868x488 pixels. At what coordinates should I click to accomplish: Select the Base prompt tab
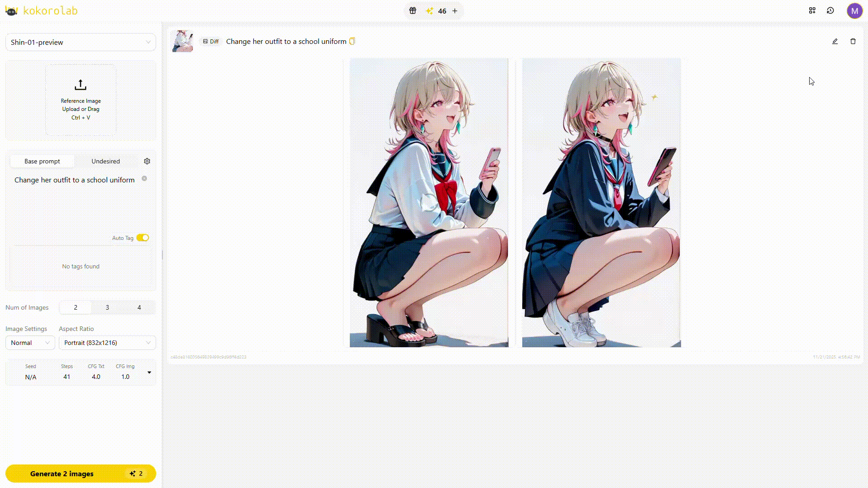[42, 161]
